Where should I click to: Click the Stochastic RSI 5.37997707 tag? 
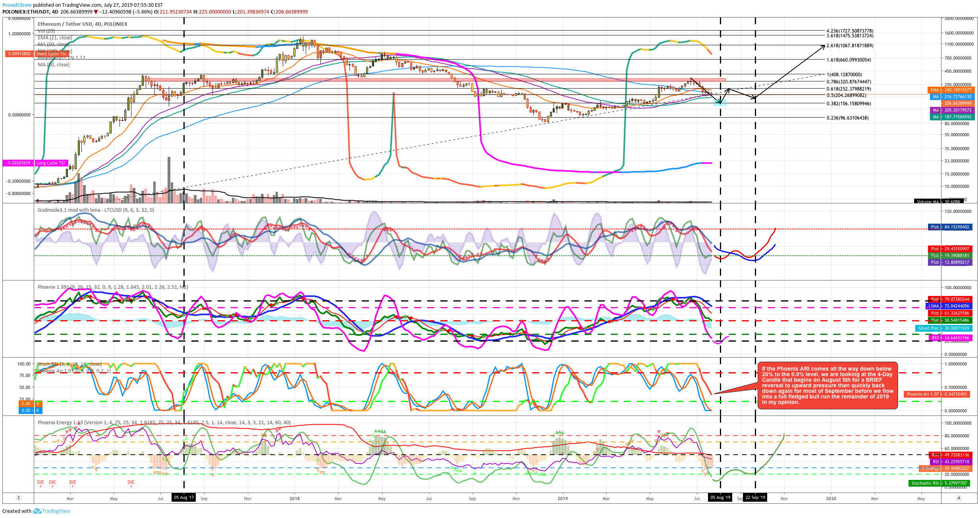click(x=939, y=483)
